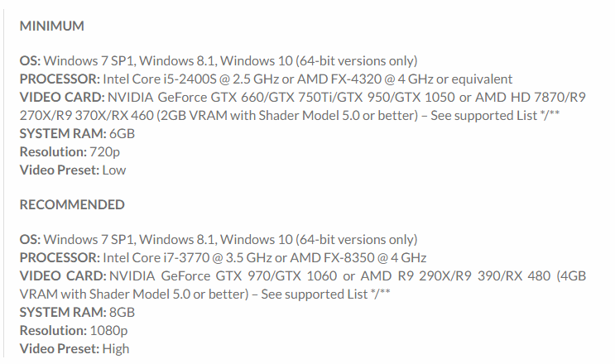This screenshot has height=364, width=615.
Task: Click the recommended 'See supported List' text
Action: coord(315,295)
